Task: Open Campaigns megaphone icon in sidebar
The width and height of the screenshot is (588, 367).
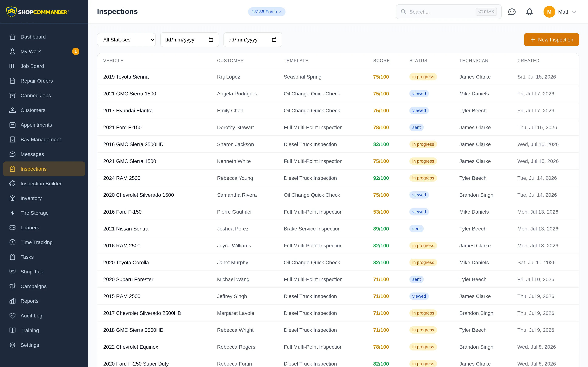Action: coord(12,286)
